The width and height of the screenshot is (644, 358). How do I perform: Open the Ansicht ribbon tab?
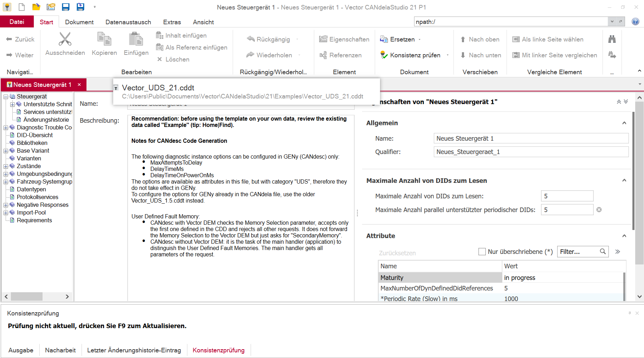coord(203,22)
